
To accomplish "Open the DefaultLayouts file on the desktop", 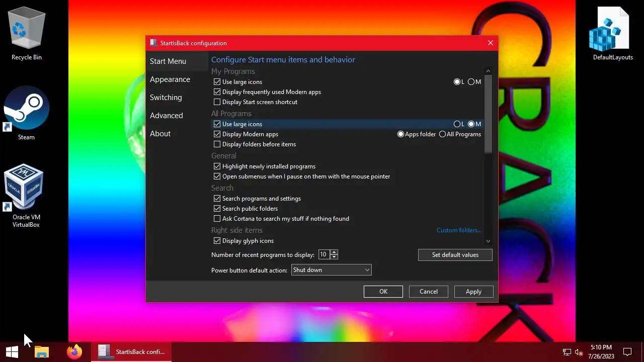I will click(612, 34).
